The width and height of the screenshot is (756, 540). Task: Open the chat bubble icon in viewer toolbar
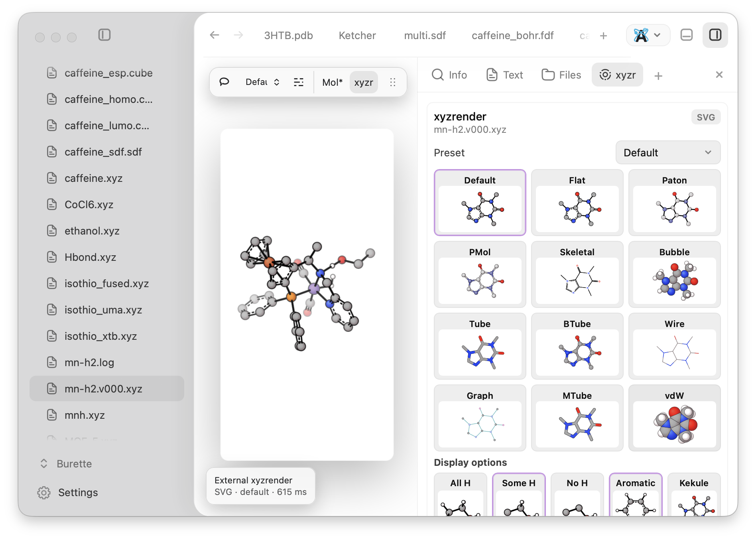(224, 82)
